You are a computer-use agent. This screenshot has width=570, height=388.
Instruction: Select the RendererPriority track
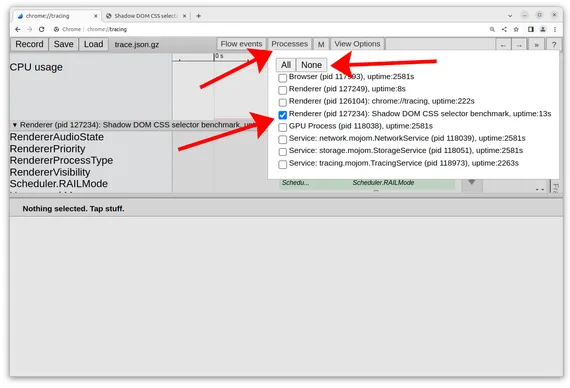tap(48, 149)
